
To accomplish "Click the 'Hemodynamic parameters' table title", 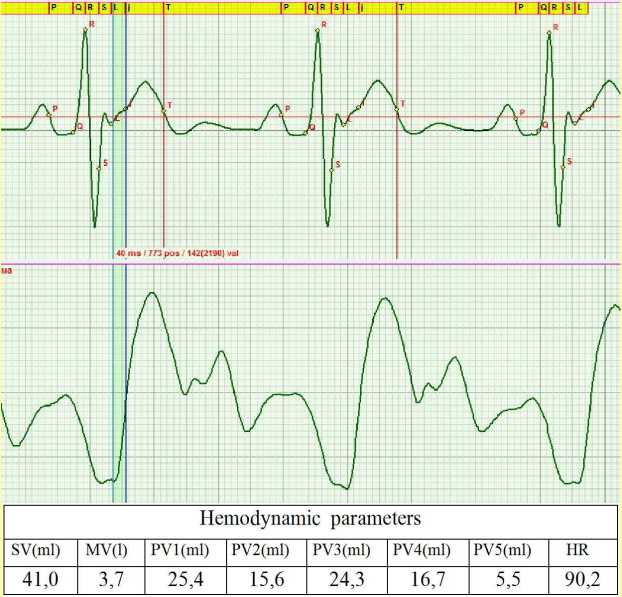I will pos(310,519).
